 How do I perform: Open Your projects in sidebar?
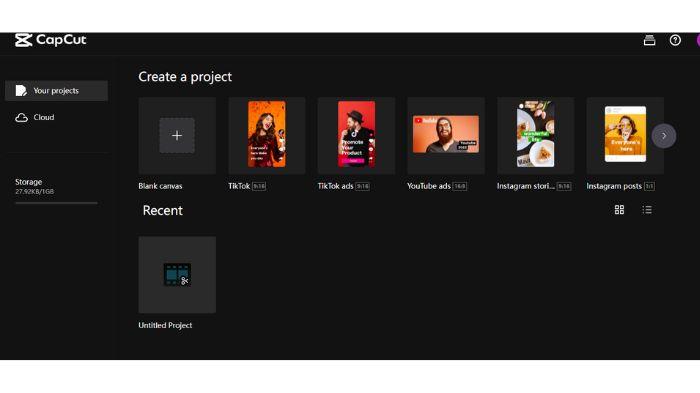pos(56,91)
